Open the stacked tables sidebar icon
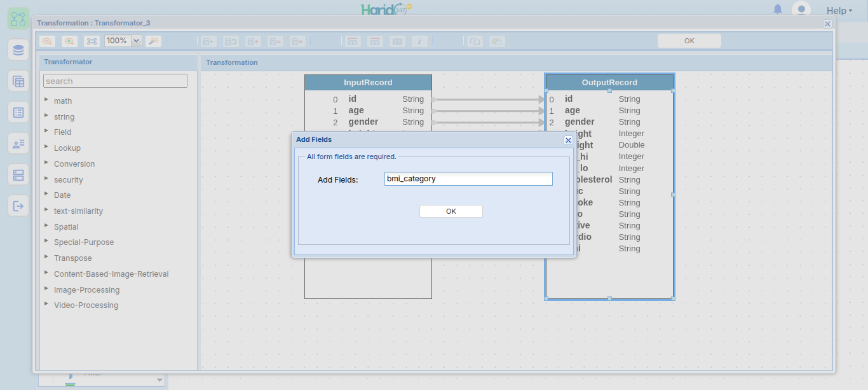This screenshot has height=390, width=868. (18, 81)
